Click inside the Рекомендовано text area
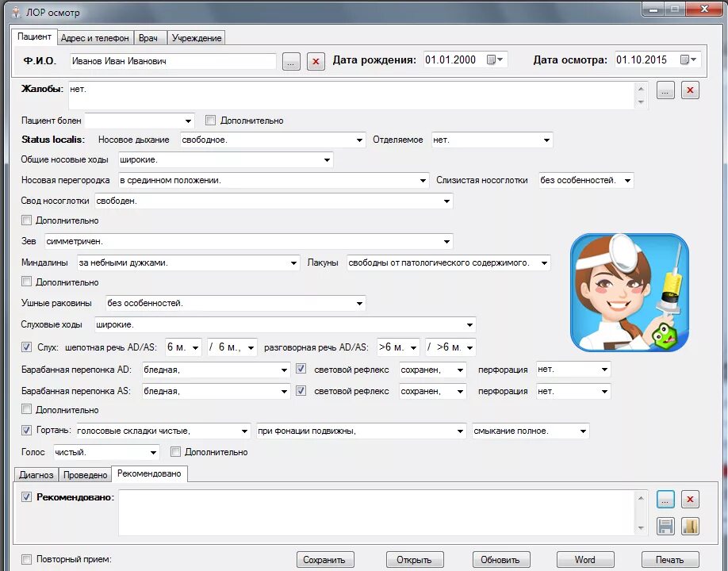This screenshot has width=728, height=571. [376, 512]
